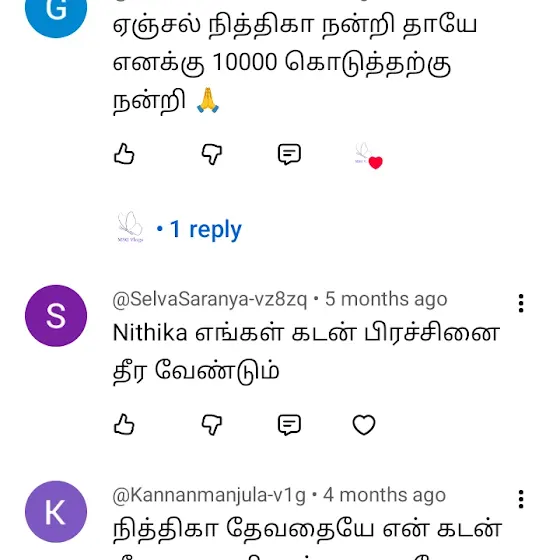Like SelvaSaranya's comment
Screen dimensions: 560x560
click(x=124, y=424)
